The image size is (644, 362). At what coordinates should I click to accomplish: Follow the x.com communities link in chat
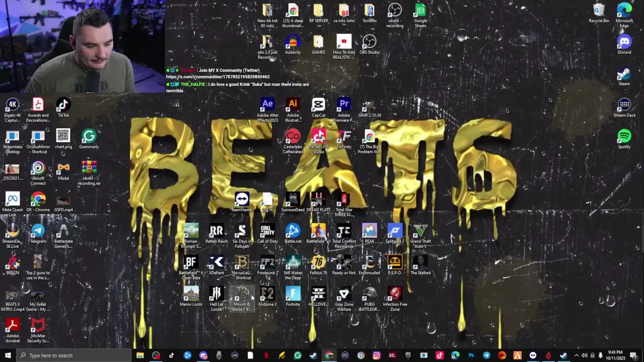coord(218,77)
